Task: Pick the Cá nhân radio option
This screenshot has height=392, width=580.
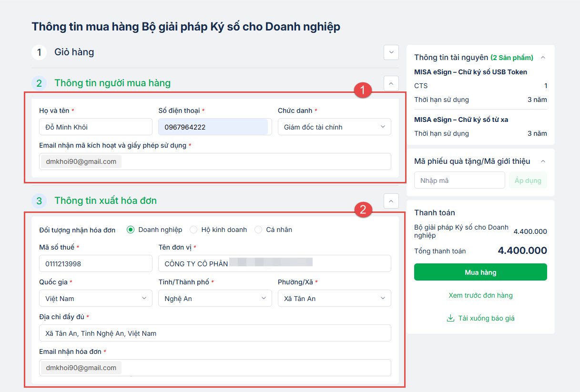Action: point(258,230)
